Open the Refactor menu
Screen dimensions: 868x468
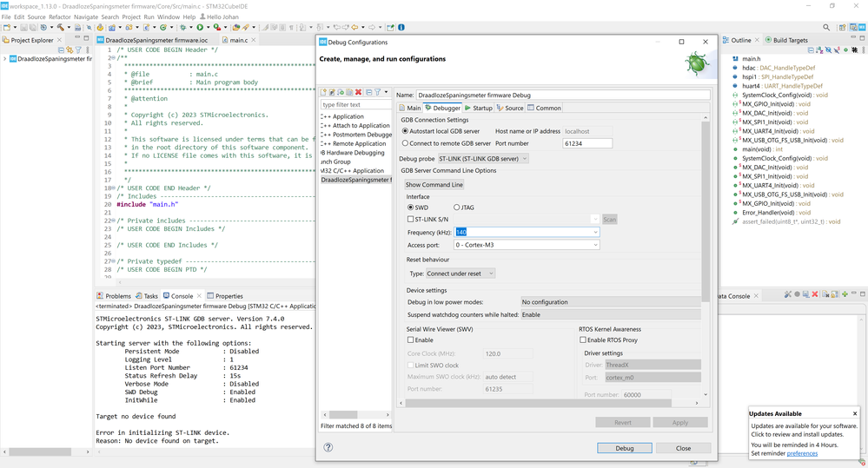click(x=60, y=16)
